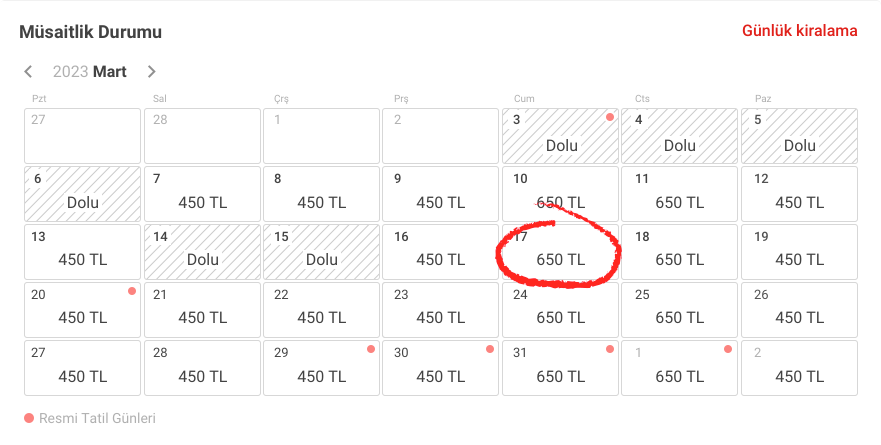This screenshot has height=445, width=881.
Task: Choose March 16 at 450 TL
Action: tap(440, 252)
